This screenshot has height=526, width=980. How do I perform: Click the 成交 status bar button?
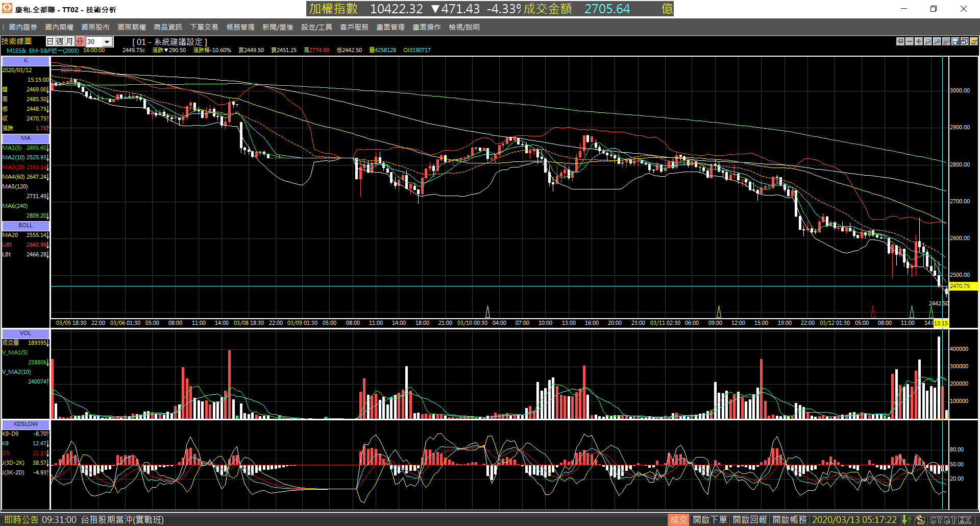pyautogui.click(x=678, y=520)
